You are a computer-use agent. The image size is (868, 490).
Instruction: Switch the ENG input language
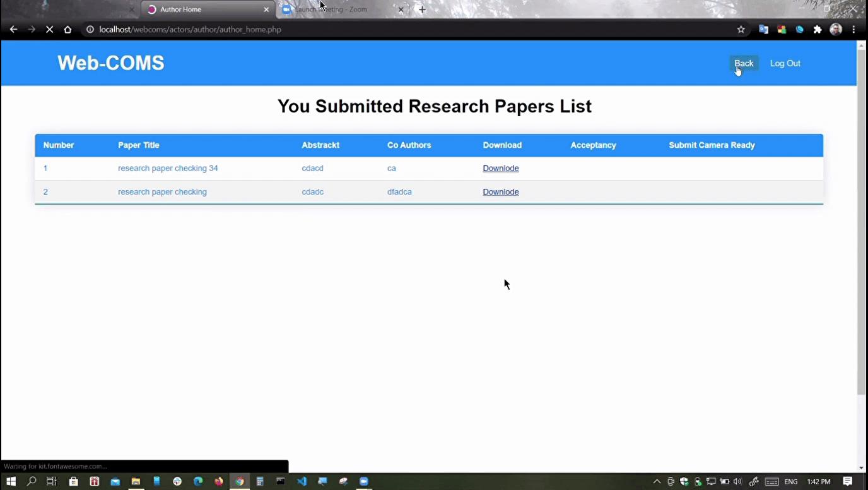click(790, 482)
